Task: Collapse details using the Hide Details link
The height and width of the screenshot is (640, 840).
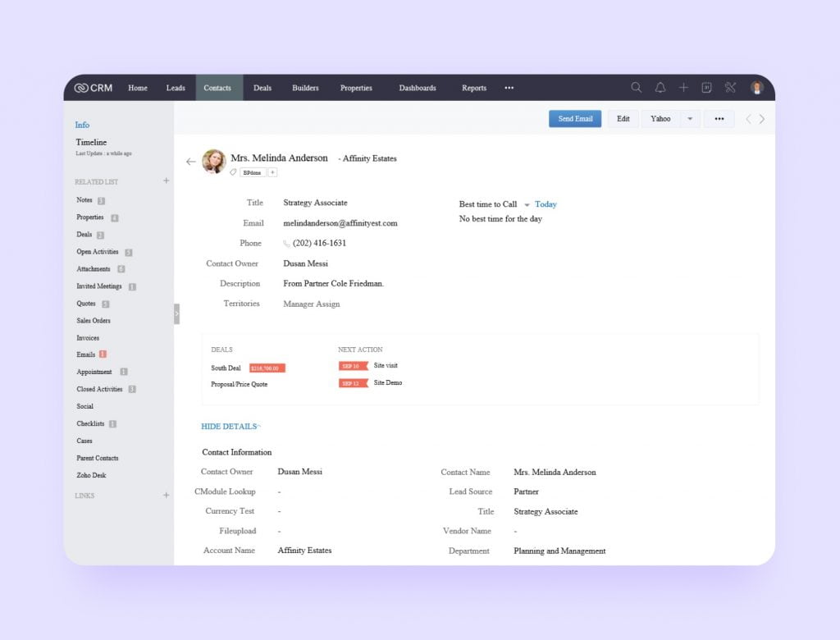Action: [230, 426]
